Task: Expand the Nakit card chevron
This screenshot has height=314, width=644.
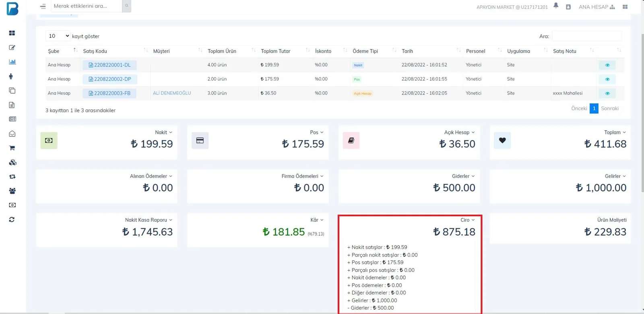Action: pyautogui.click(x=171, y=132)
